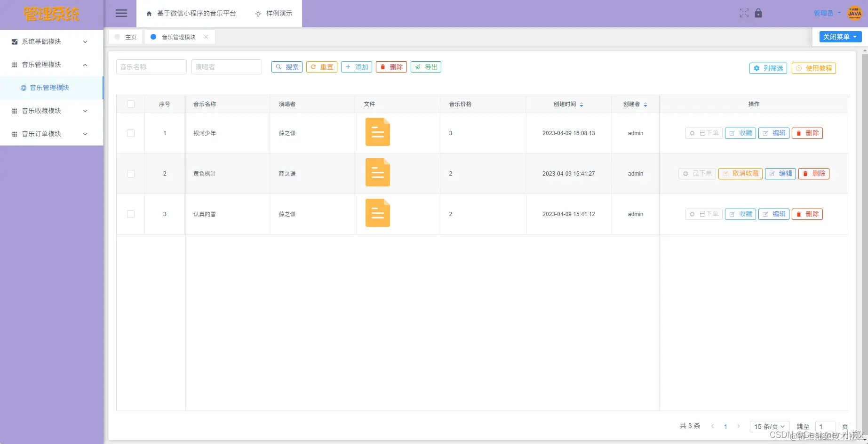Open the 关闭菜单 dropdown button
Screen dimensions: 868x444
tap(840, 37)
